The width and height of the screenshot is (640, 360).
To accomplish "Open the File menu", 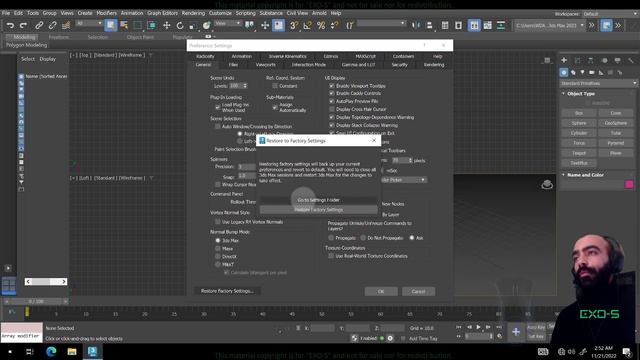I will (x=6, y=13).
